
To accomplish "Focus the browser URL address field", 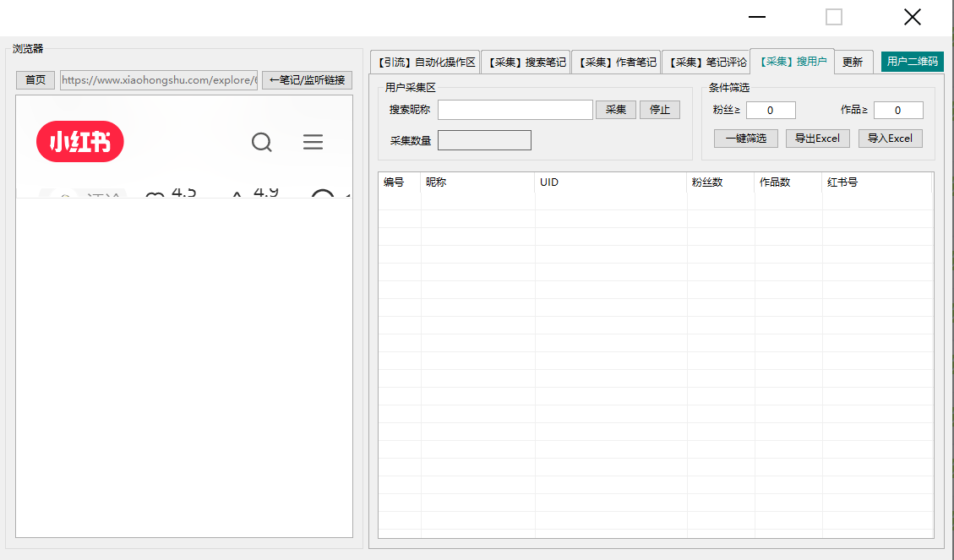I will click(x=159, y=80).
